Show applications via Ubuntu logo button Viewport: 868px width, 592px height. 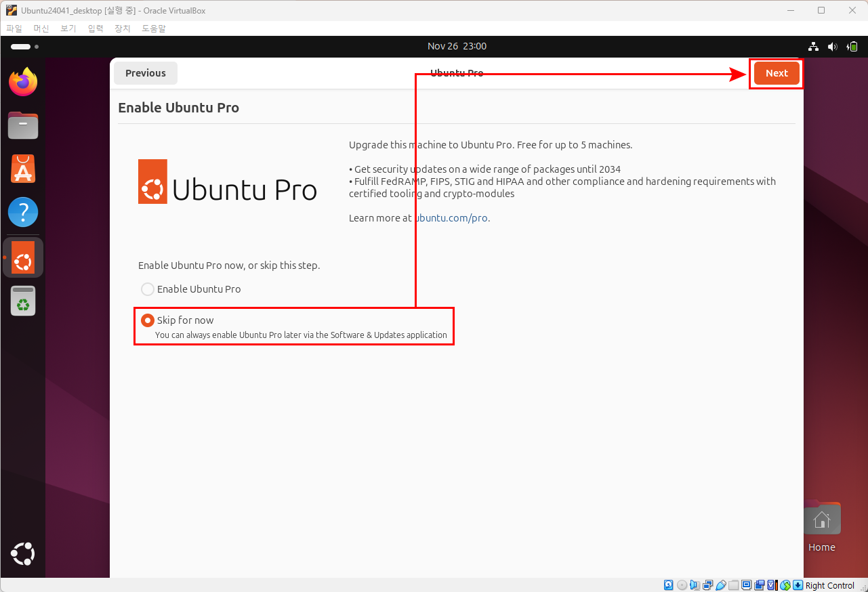point(23,554)
